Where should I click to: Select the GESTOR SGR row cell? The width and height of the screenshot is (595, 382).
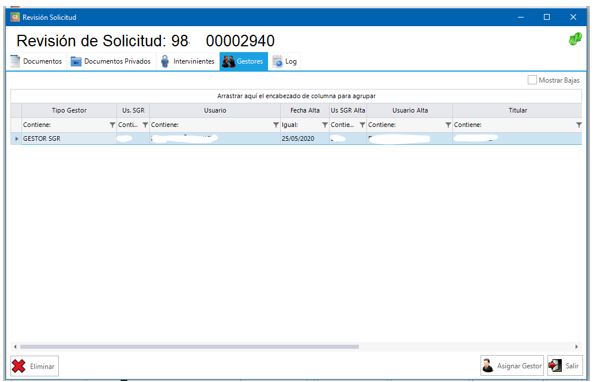[x=69, y=138]
